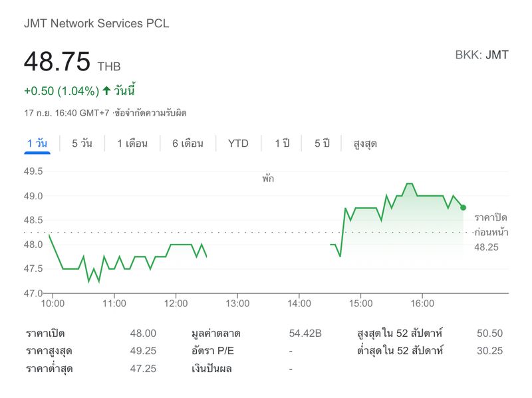Screen dimensions: 532x398
Task: Click the พัก break label on chart
Action: click(268, 179)
